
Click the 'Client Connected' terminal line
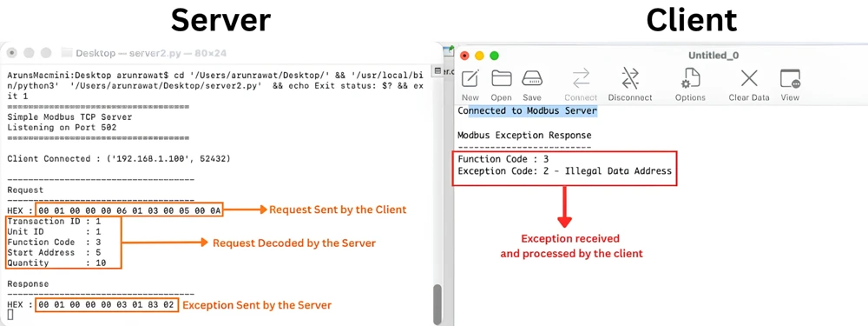(x=118, y=158)
